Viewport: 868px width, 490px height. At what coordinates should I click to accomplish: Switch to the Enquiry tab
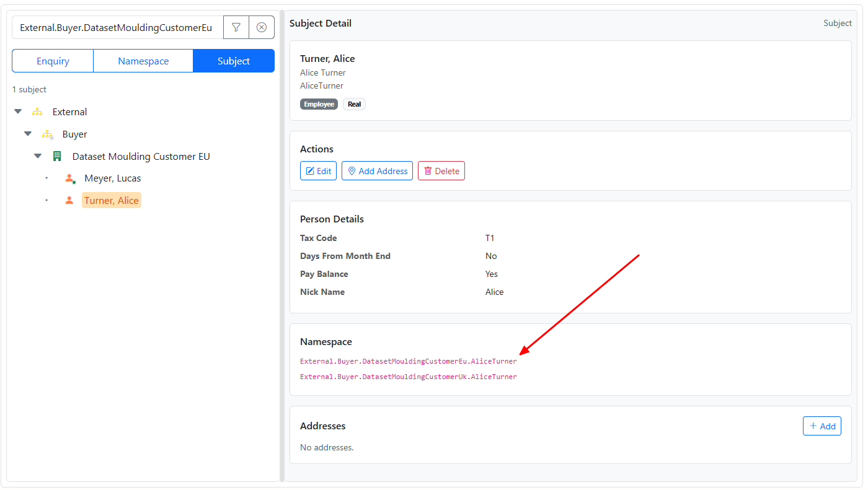coord(53,61)
